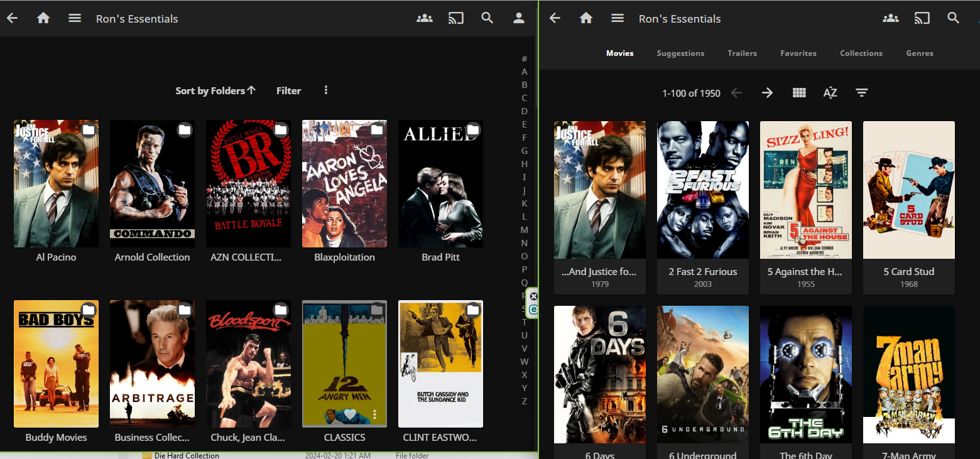Jump to letter M in alphabet picker
980x459 pixels.
point(525,230)
